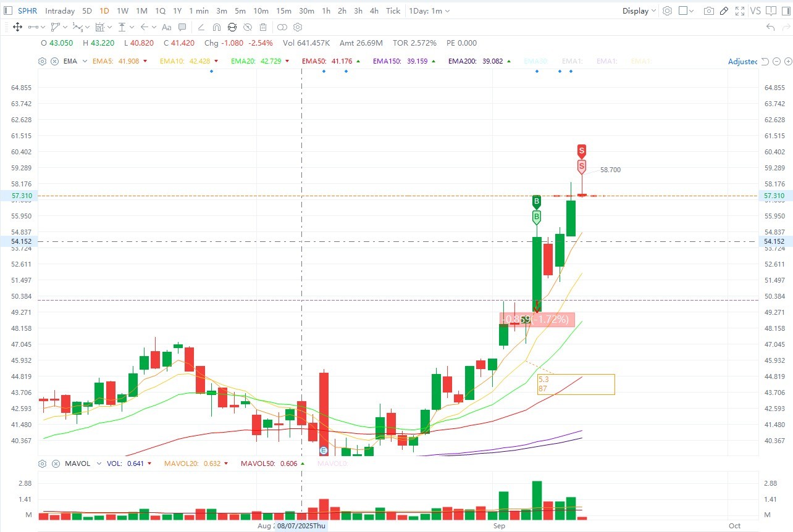The image size is (793, 532).
Task: Open EMA indicator settings gear
Action: [x=42, y=61]
